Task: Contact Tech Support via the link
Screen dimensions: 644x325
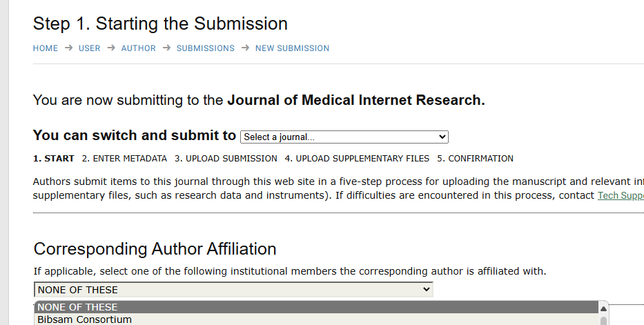Action: (620, 195)
